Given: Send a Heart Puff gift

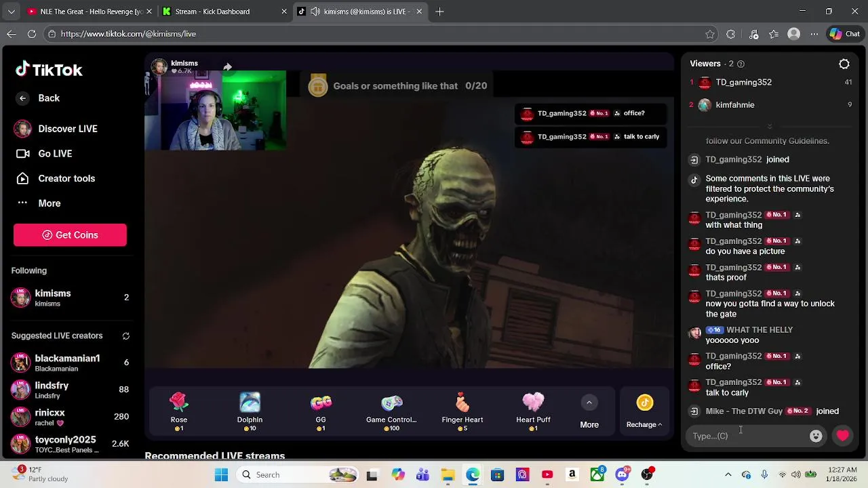Looking at the screenshot, I should 533,411.
